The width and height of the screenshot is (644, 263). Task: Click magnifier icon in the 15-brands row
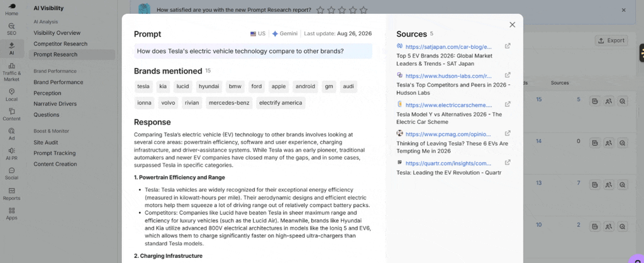pos(623,101)
